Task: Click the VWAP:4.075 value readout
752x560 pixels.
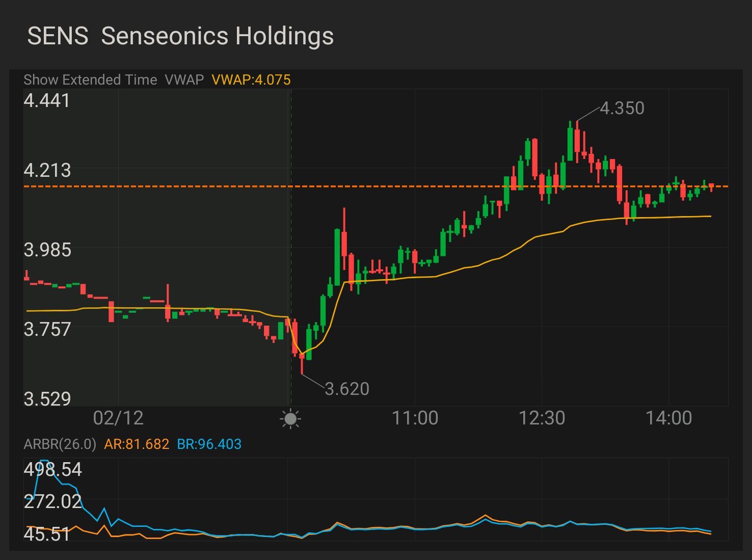Action: 251,80
